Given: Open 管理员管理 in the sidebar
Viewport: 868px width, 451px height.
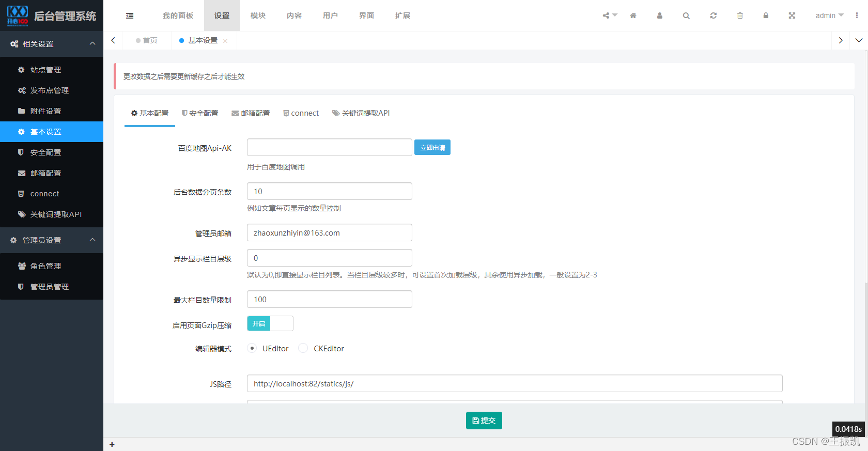Looking at the screenshot, I should tap(52, 287).
